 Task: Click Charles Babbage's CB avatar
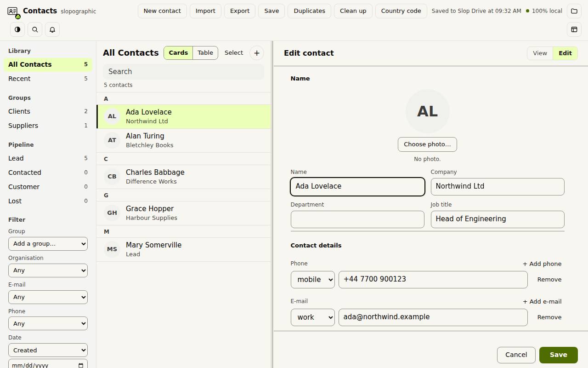[112, 177]
